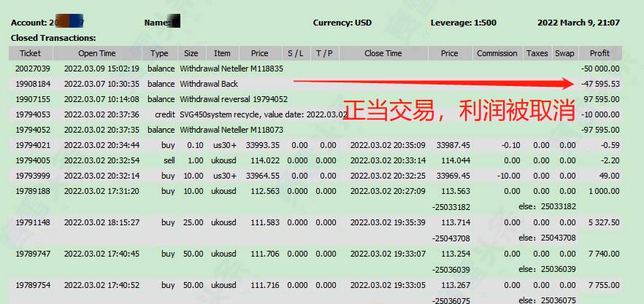The width and height of the screenshot is (644, 304).
Task: Click the Item column header
Action: pos(222,53)
